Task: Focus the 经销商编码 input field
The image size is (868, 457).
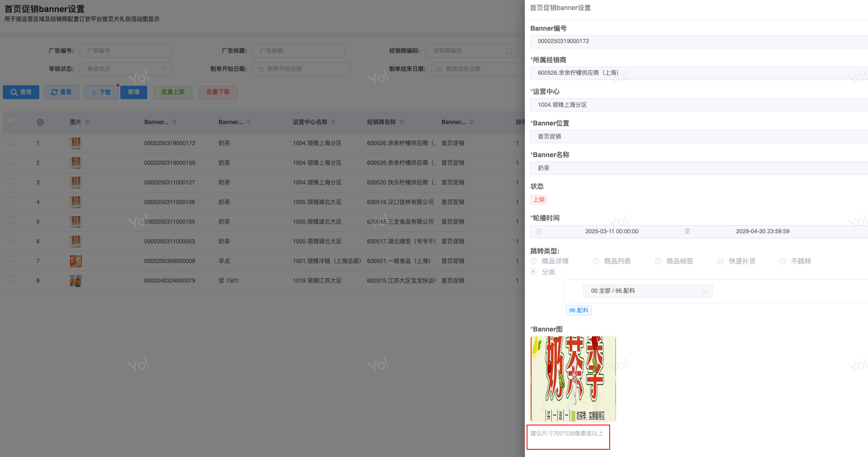Action: point(472,51)
